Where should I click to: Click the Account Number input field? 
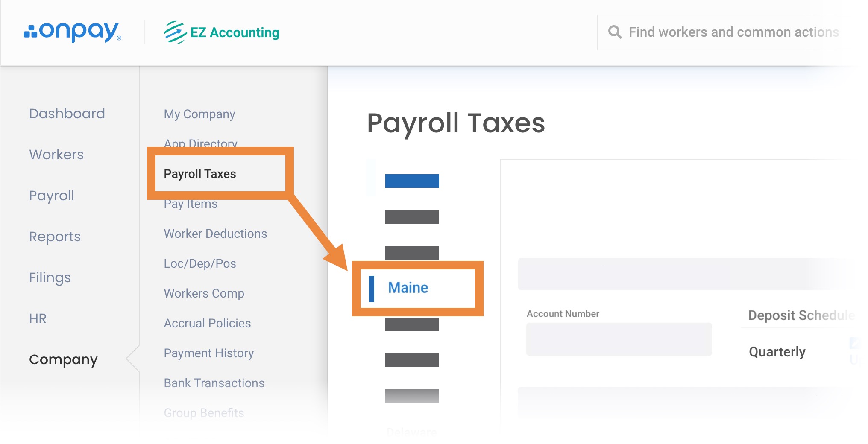(x=619, y=339)
